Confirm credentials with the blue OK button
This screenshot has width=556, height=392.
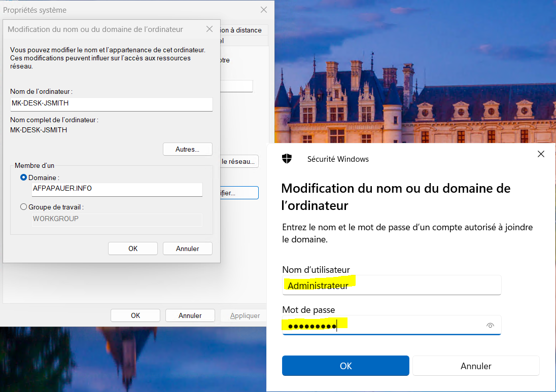click(x=345, y=366)
